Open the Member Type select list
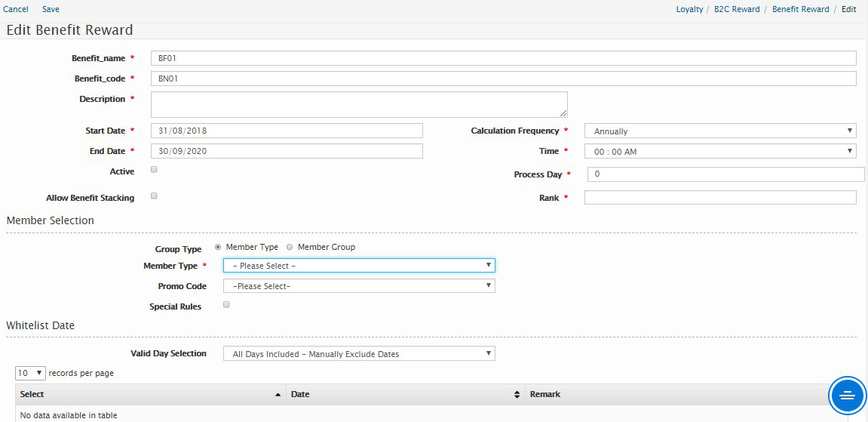Viewport: 868px width, 422px height. click(x=359, y=266)
